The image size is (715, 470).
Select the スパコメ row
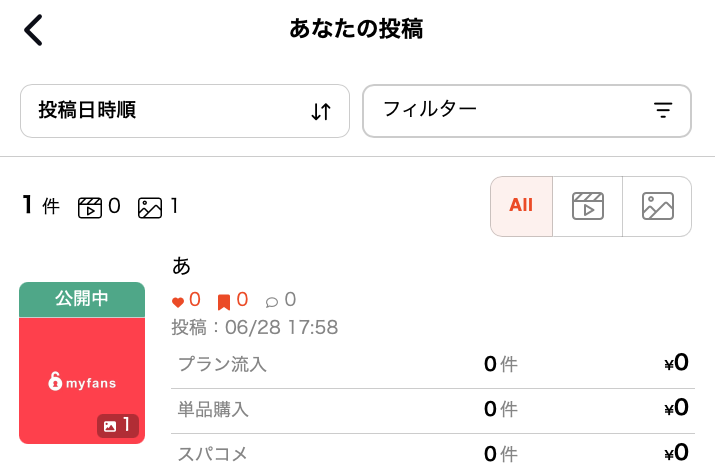[433, 453]
